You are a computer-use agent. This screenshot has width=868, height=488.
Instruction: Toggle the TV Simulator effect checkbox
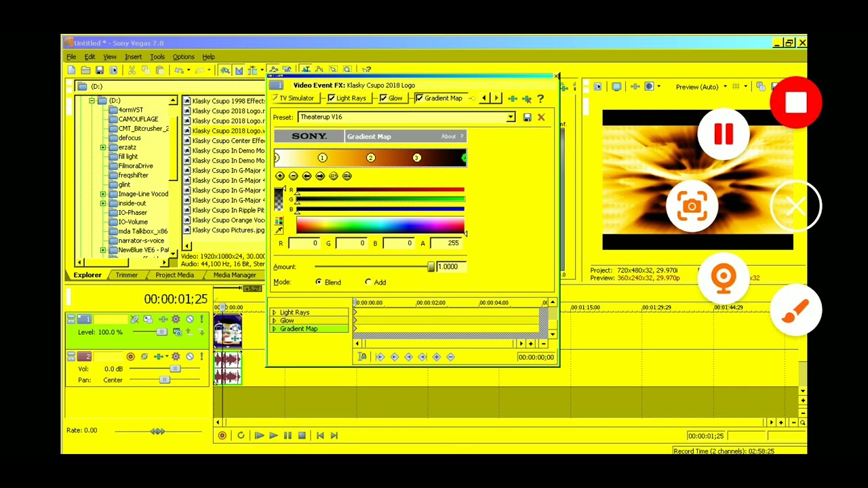coord(275,99)
